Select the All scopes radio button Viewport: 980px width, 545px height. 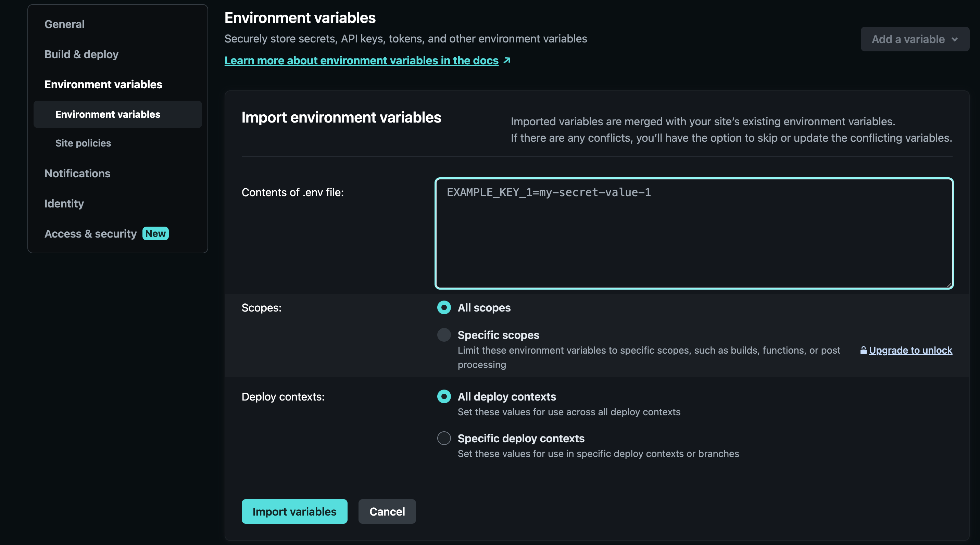pyautogui.click(x=443, y=307)
